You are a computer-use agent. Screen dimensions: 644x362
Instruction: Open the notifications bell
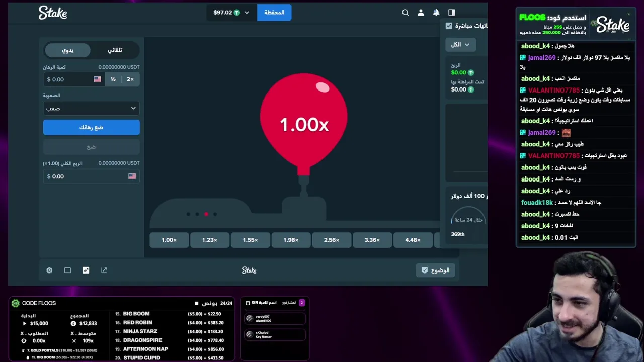pos(436,13)
